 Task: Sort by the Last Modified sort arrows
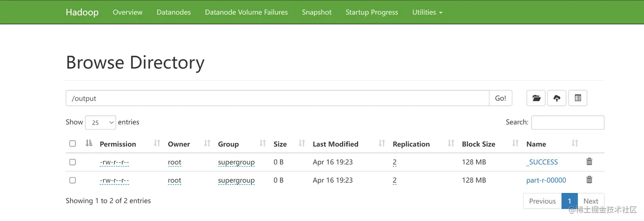click(x=382, y=144)
